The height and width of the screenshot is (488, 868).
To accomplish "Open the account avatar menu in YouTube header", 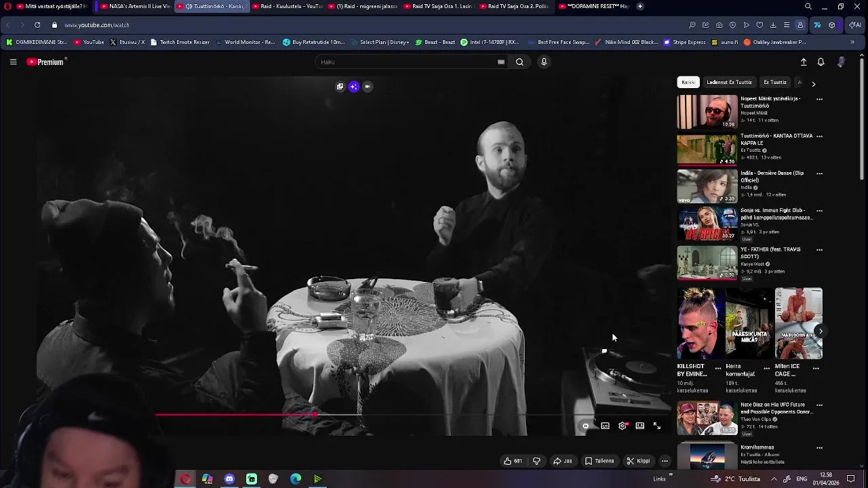I will click(841, 62).
